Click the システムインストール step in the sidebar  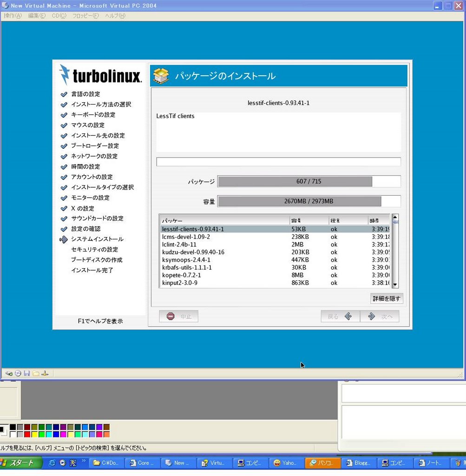pyautogui.click(x=97, y=239)
